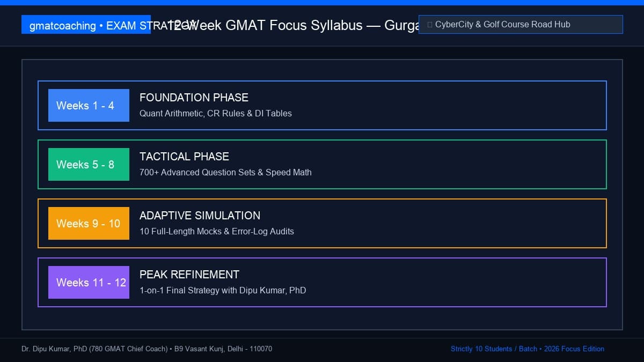
Task: Select the CyberCity & Golf Course Road Hub box
Action: click(521, 25)
